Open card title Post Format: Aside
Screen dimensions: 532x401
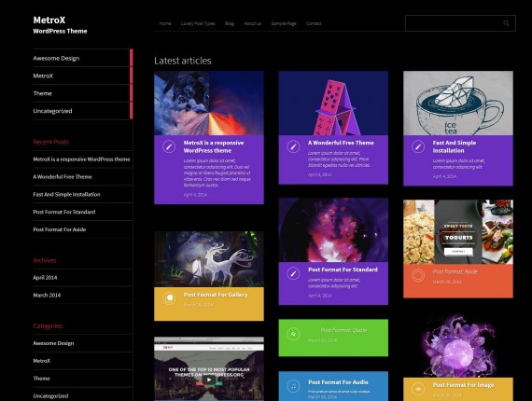(x=455, y=272)
